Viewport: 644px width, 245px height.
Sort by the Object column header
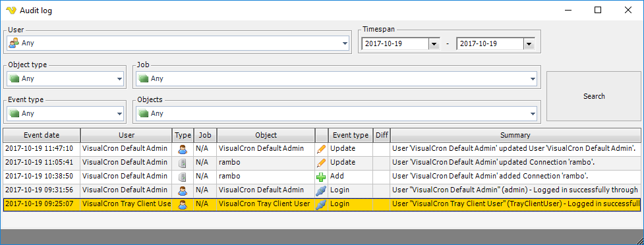coord(266,135)
